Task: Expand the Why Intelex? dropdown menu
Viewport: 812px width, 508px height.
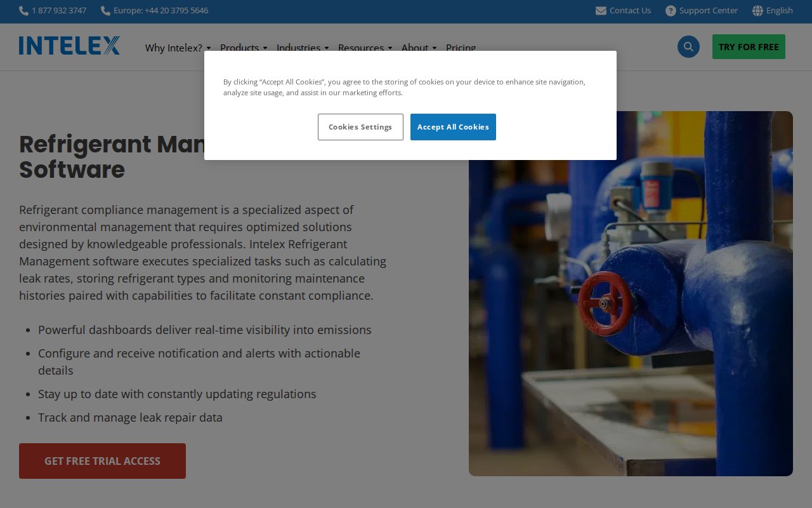Action: tap(178, 48)
